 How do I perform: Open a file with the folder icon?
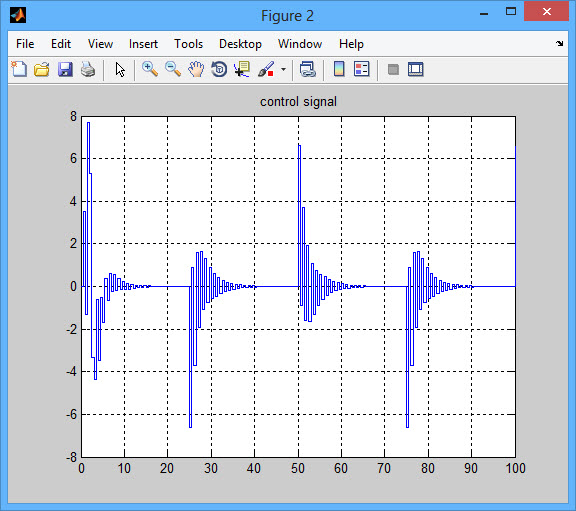pos(42,69)
